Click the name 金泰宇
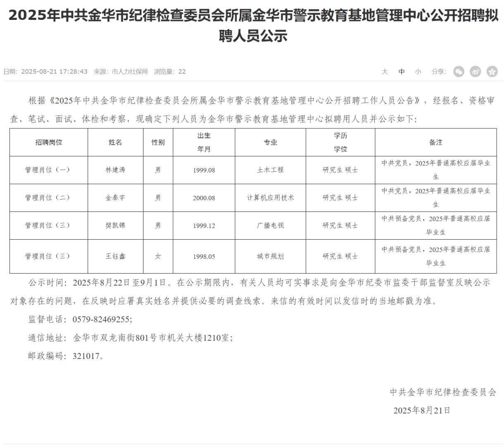 click(x=115, y=198)
